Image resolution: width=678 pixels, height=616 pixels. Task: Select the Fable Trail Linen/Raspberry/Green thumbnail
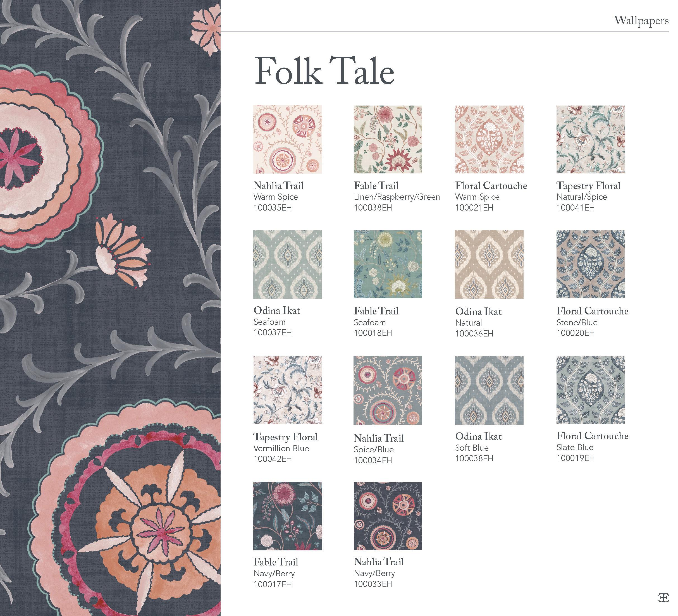388,139
